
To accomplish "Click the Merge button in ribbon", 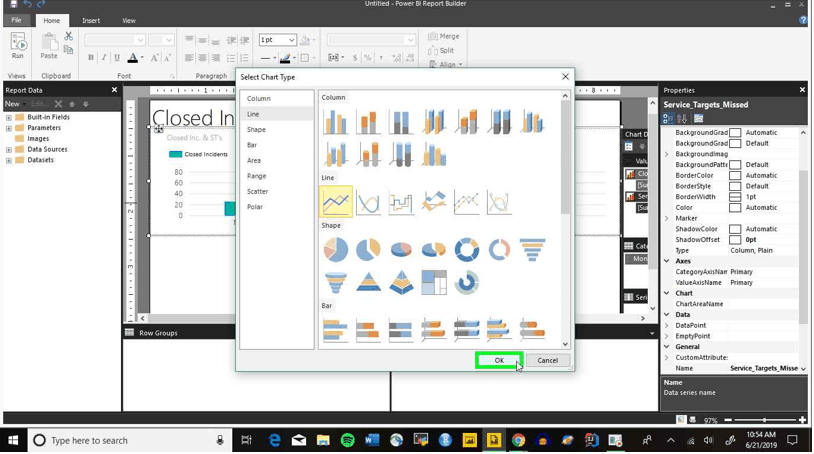I will [444, 36].
